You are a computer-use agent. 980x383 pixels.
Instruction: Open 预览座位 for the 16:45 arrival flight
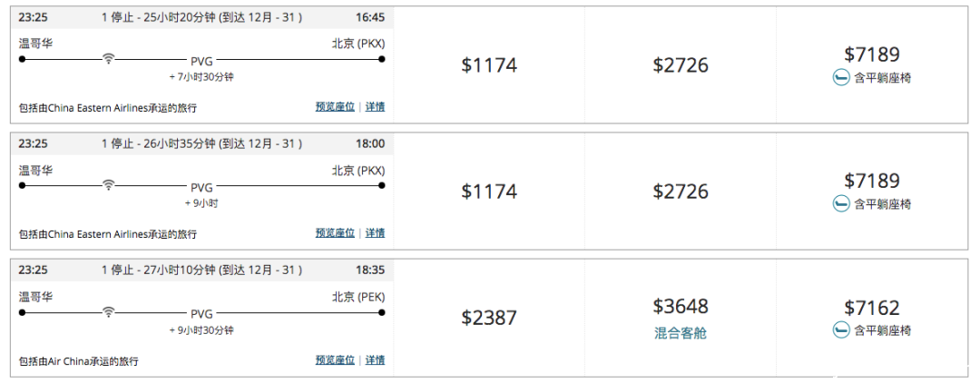coord(335,107)
